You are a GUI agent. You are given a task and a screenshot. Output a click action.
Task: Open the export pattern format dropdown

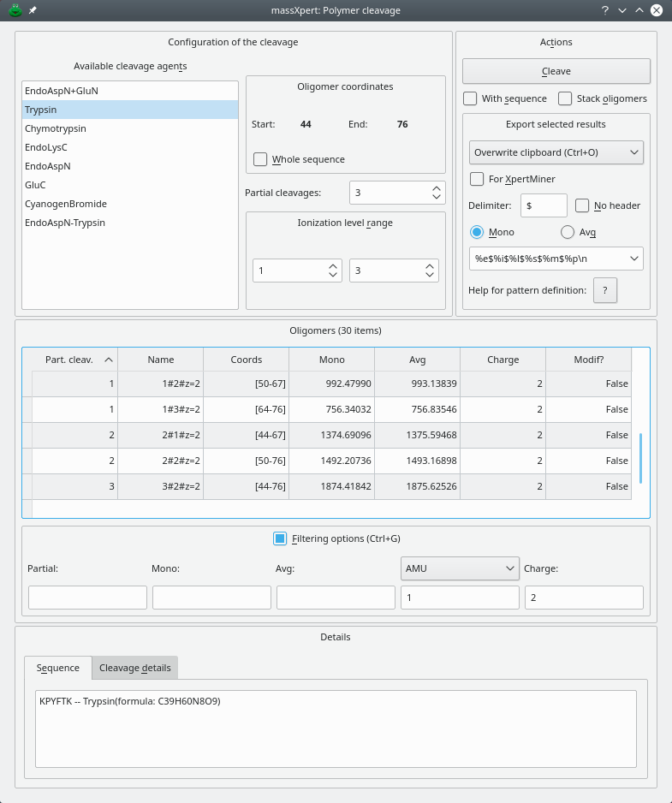tap(556, 259)
